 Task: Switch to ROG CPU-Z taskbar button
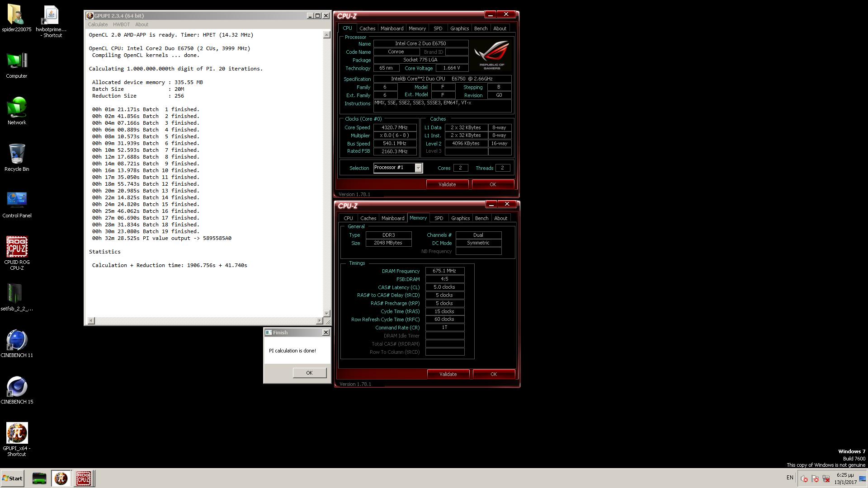point(83,478)
